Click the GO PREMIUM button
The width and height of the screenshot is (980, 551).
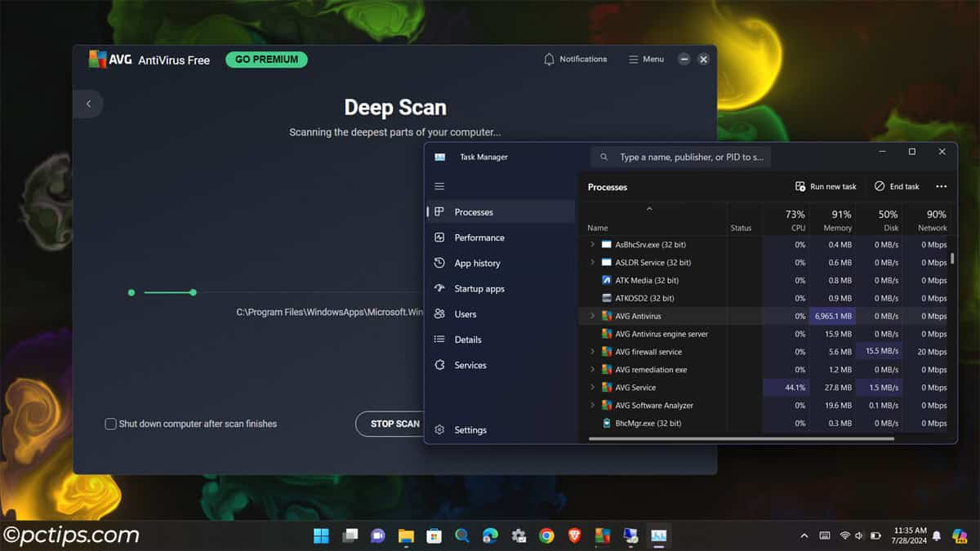click(266, 60)
